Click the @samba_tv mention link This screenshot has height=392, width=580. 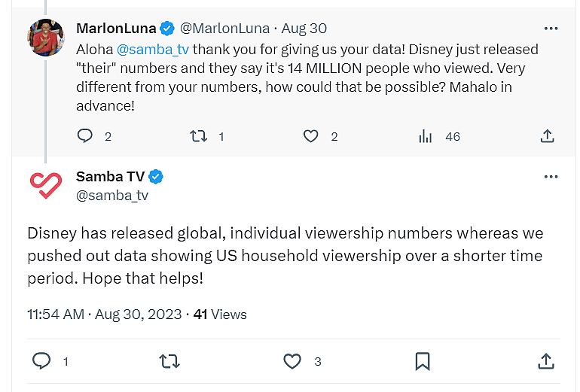pyautogui.click(x=153, y=49)
